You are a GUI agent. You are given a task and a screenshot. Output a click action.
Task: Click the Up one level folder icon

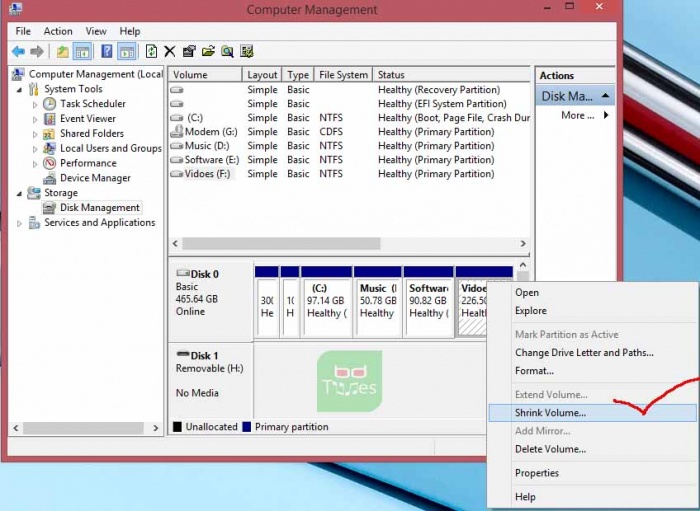[62, 51]
